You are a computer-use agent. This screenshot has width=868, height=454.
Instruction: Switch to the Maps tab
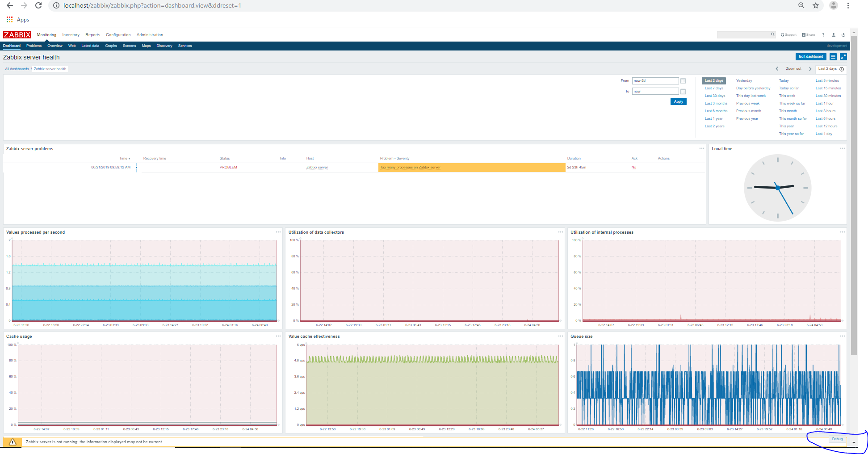point(146,46)
